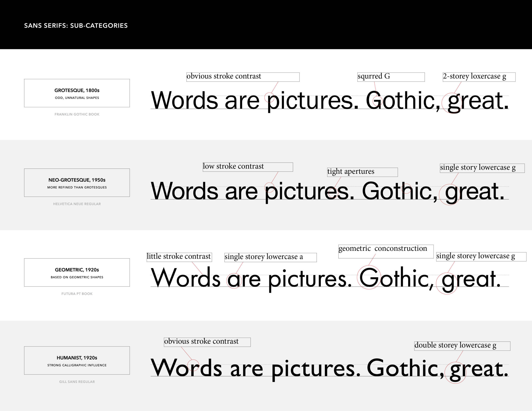Viewport: 532px width, 411px height.
Task: Click the "double storey lowercase g" field
Action: (x=462, y=346)
